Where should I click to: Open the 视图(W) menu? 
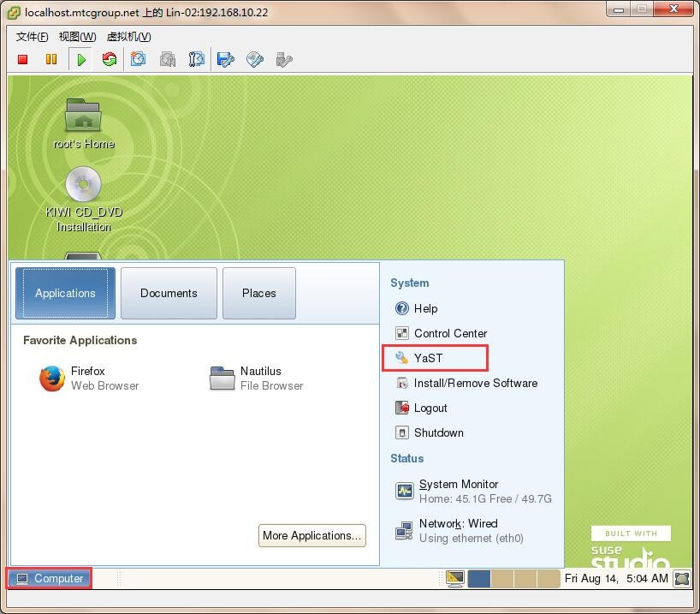pos(78,37)
